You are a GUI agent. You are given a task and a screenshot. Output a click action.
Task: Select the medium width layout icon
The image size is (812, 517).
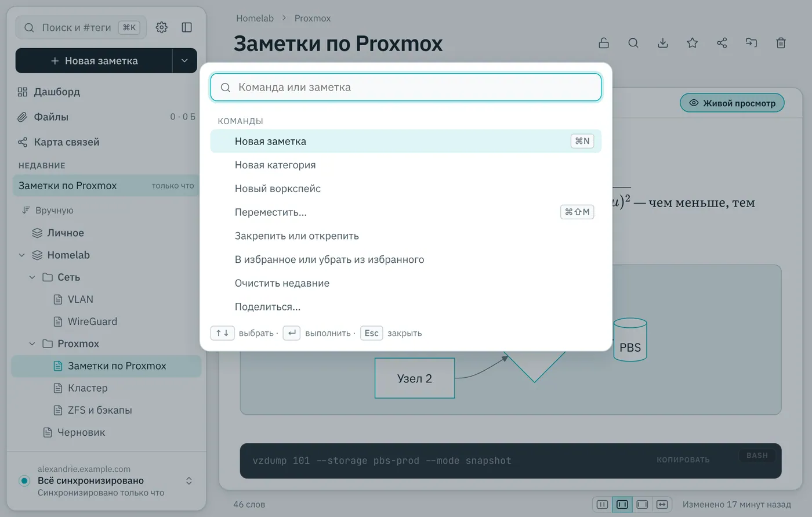(x=622, y=504)
